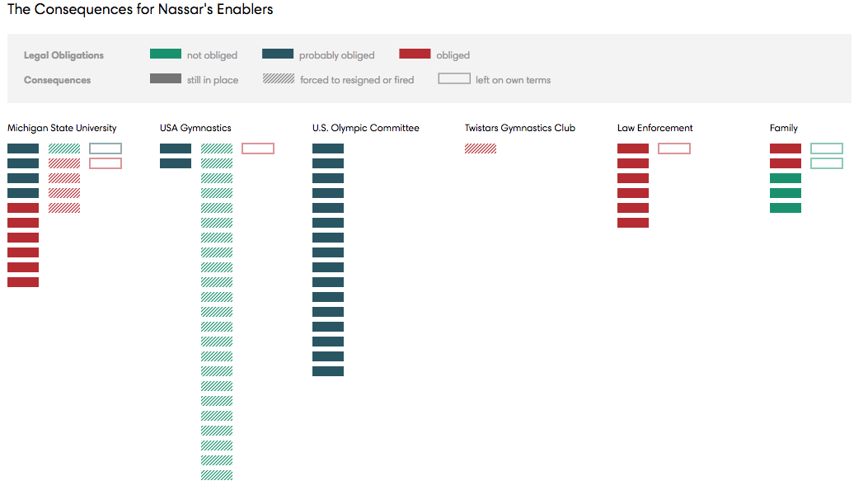The width and height of the screenshot is (868, 495).
Task: Click the blue outlined box under Michigan State University
Action: (x=106, y=148)
